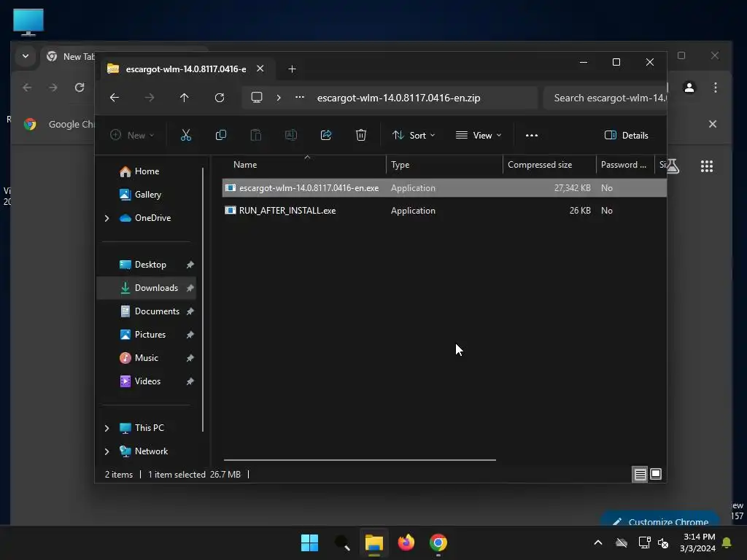Select Music in the navigation pane
747x560 pixels.
[x=146, y=358]
